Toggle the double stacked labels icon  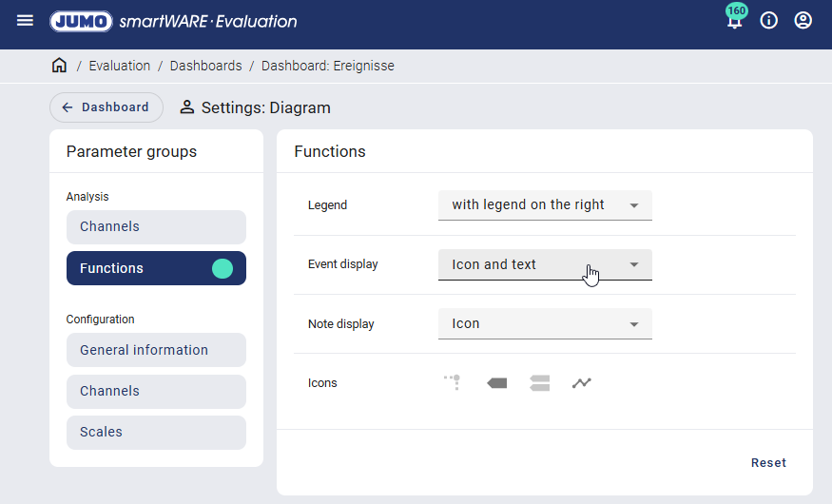click(x=539, y=383)
